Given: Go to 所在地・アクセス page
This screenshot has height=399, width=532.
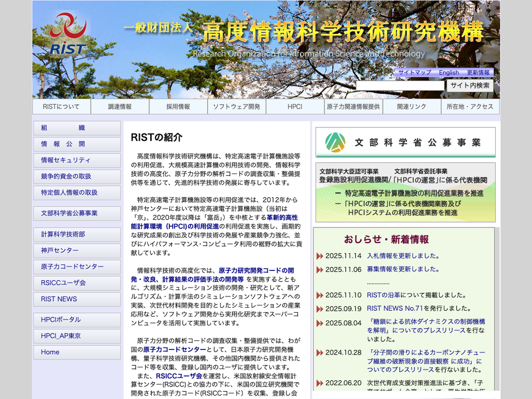Looking at the screenshot, I should tap(470, 107).
